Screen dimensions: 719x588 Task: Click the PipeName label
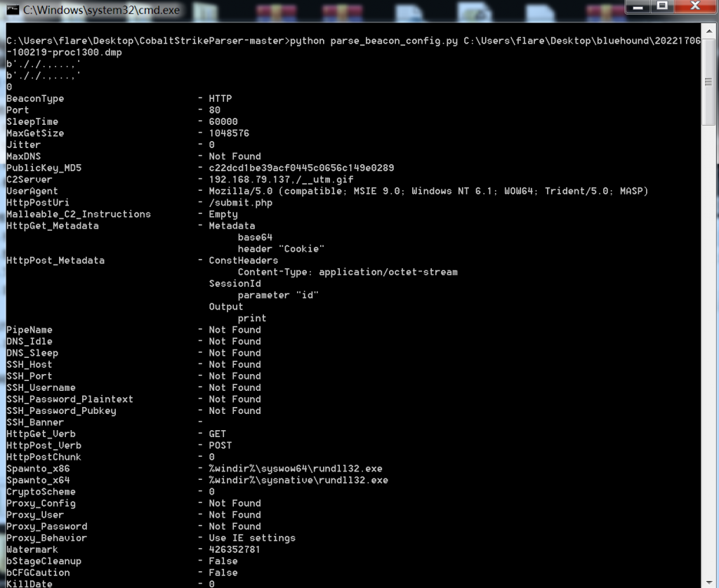[x=29, y=330]
